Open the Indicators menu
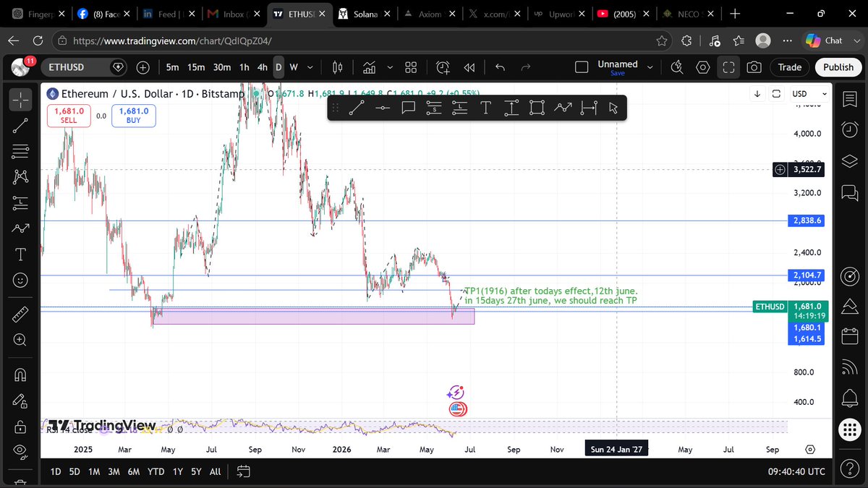 (x=370, y=67)
